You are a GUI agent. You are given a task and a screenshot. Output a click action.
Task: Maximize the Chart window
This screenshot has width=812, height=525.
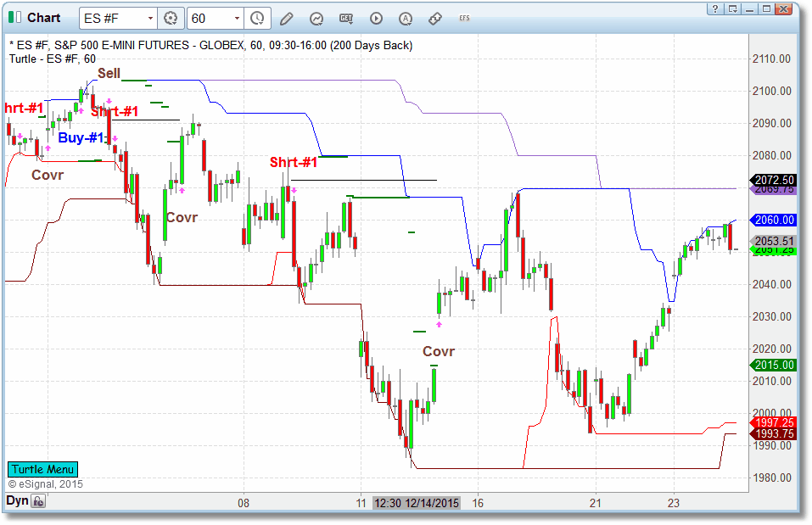tap(766, 8)
